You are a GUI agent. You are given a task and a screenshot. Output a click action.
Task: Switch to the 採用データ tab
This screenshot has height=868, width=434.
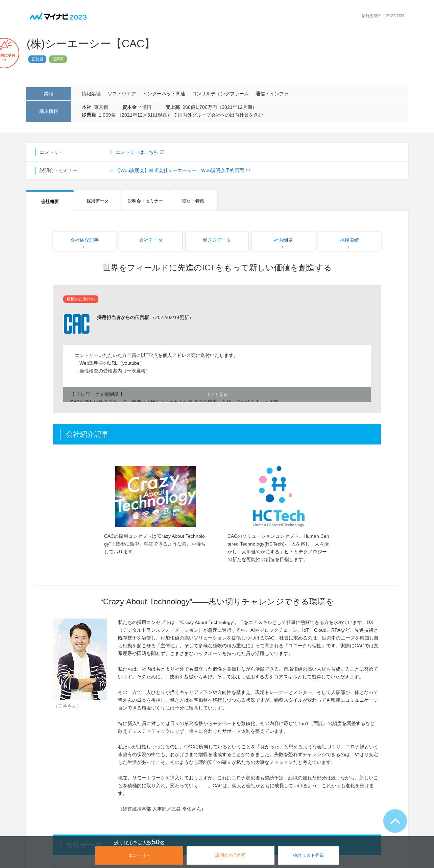[x=97, y=201]
